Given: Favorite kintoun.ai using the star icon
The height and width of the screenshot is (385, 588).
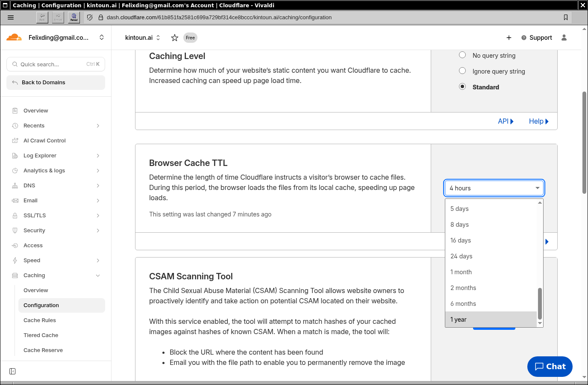Looking at the screenshot, I should [x=174, y=38].
